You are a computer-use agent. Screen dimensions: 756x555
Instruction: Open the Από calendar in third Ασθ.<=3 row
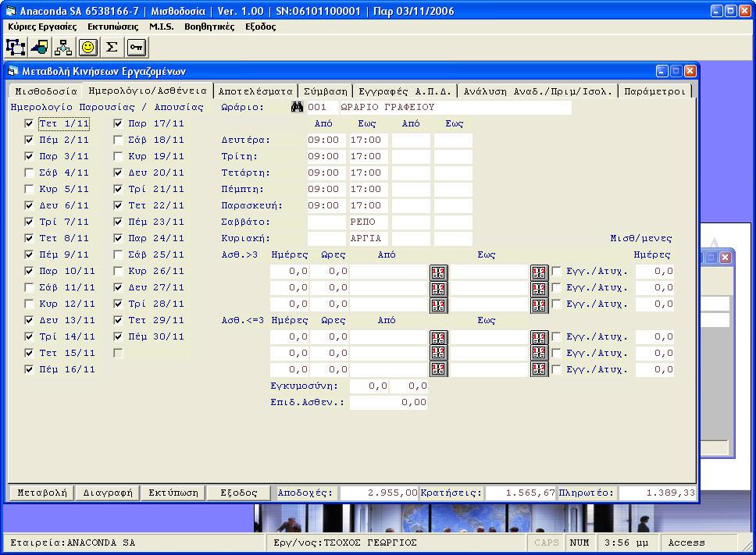pyautogui.click(x=438, y=369)
